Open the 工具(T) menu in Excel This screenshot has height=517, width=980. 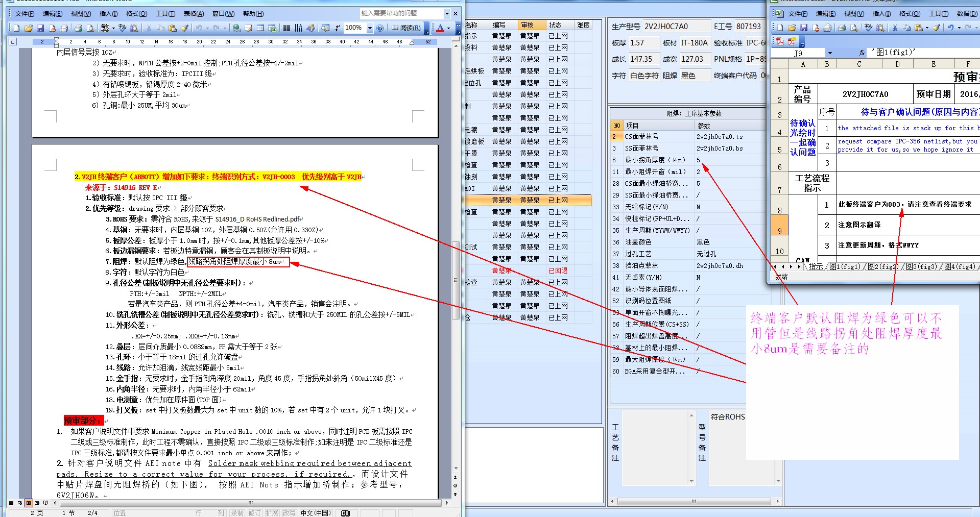point(938,14)
